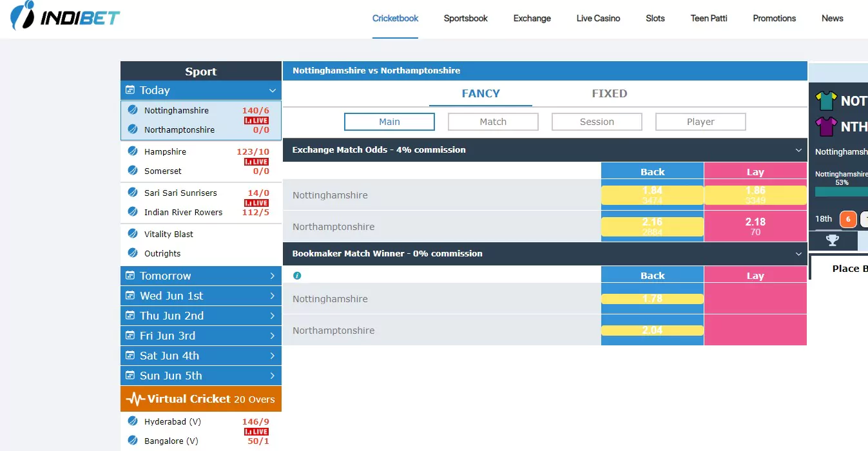Click the 112/5 Indian River Rowers score
This screenshot has height=451, width=868.
pyautogui.click(x=256, y=213)
